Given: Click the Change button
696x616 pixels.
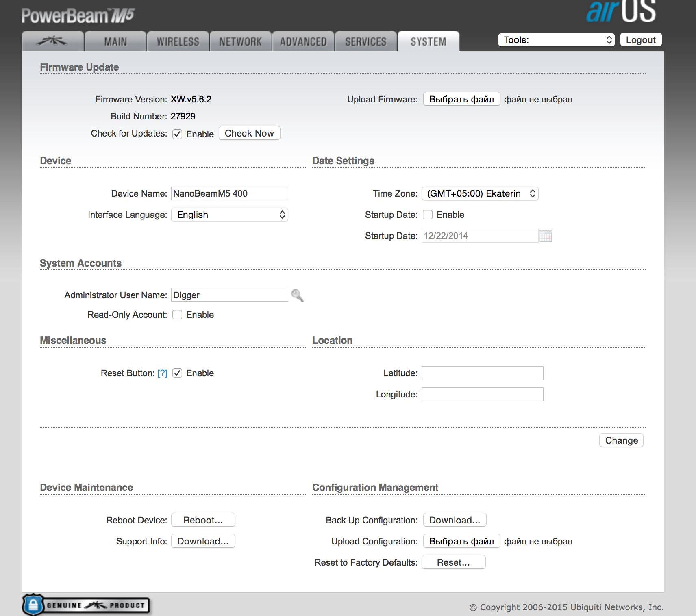Looking at the screenshot, I should pyautogui.click(x=621, y=440).
